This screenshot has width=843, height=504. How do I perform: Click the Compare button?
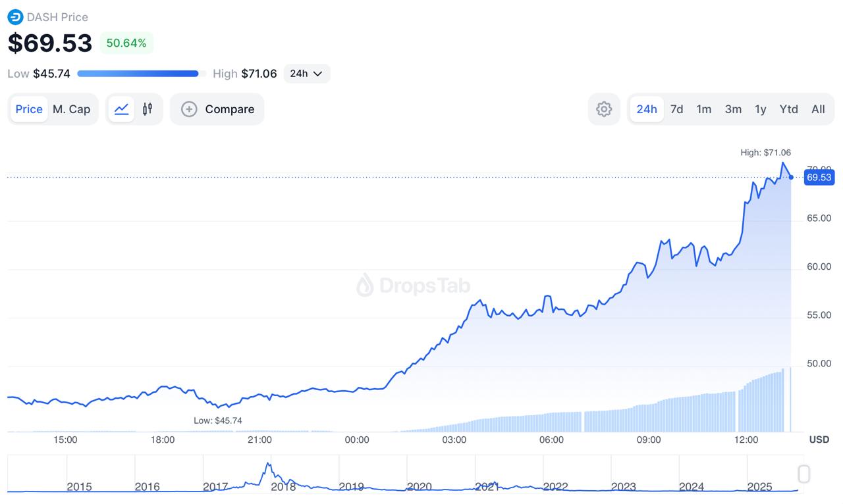(217, 109)
